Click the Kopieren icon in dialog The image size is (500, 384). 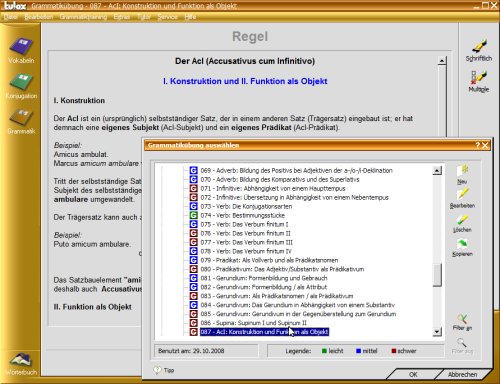462,247
